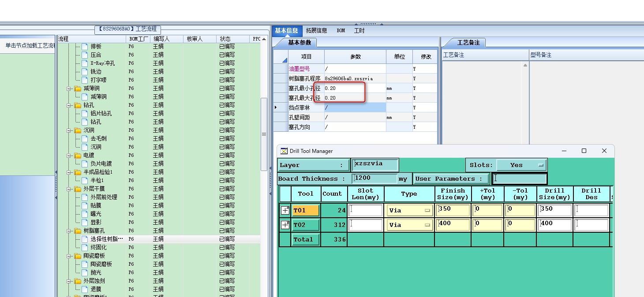Click the 贴膜 document icon
This screenshot has width=644, height=297.
pos(85,205)
